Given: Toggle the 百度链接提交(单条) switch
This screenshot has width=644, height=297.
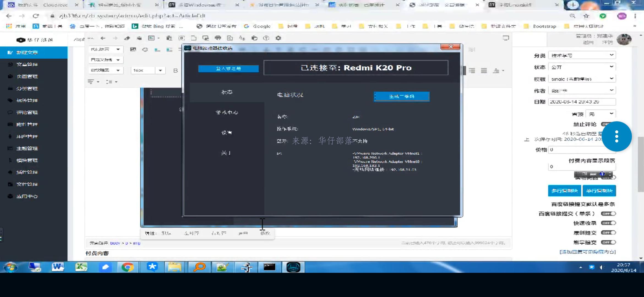Looking at the screenshot, I should pyautogui.click(x=608, y=214).
